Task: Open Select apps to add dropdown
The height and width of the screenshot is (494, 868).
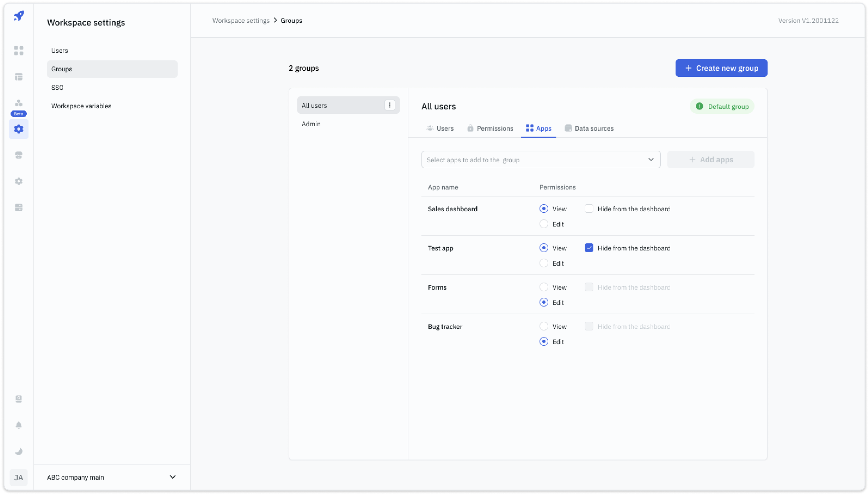Action: pyautogui.click(x=540, y=159)
